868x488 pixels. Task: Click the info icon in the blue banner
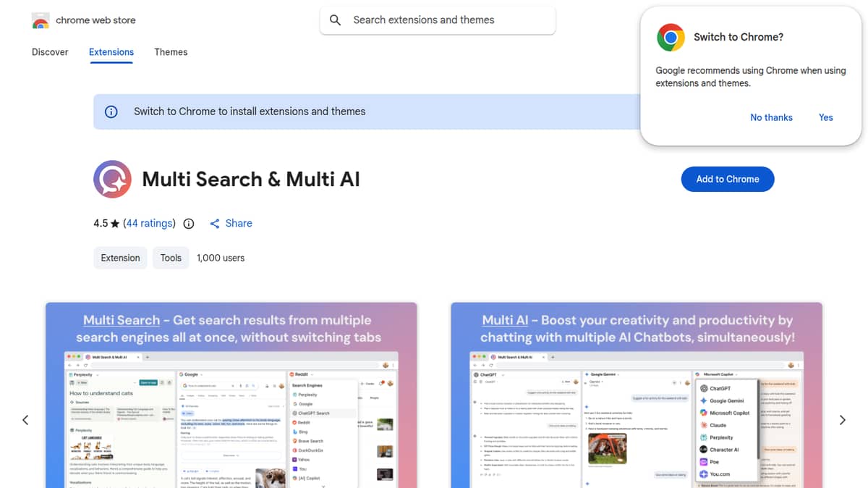point(111,112)
